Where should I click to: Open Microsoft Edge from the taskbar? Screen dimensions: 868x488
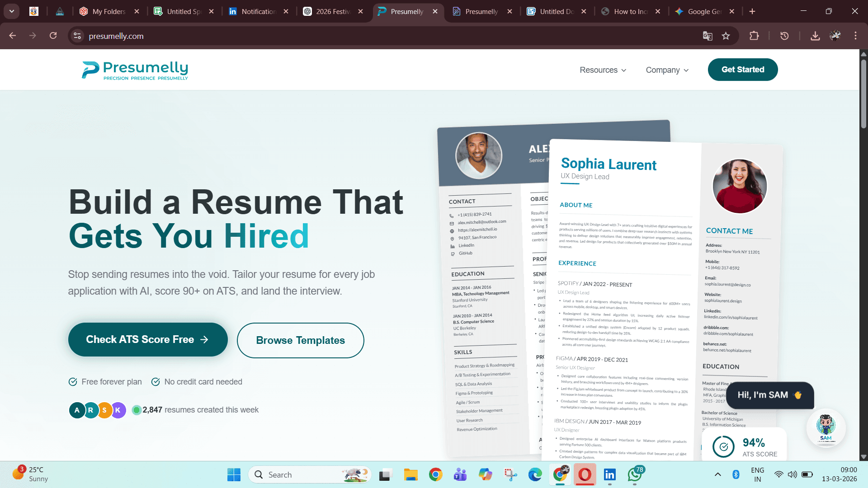[535, 474]
